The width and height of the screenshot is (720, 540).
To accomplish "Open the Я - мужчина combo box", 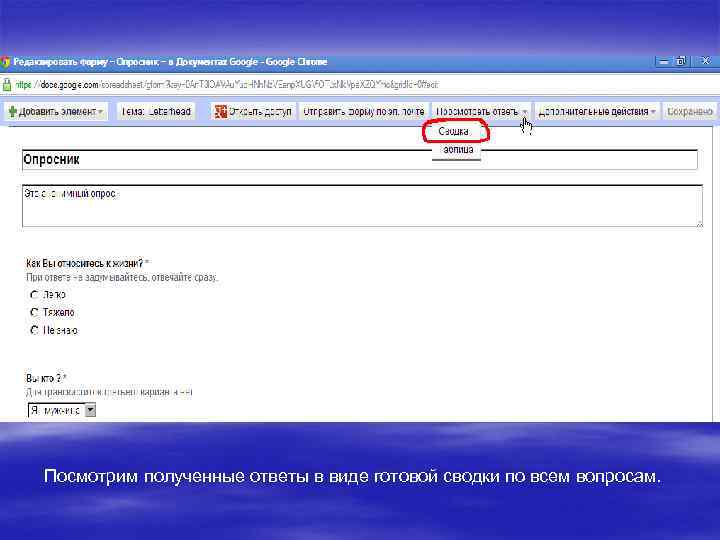I will point(62,410).
